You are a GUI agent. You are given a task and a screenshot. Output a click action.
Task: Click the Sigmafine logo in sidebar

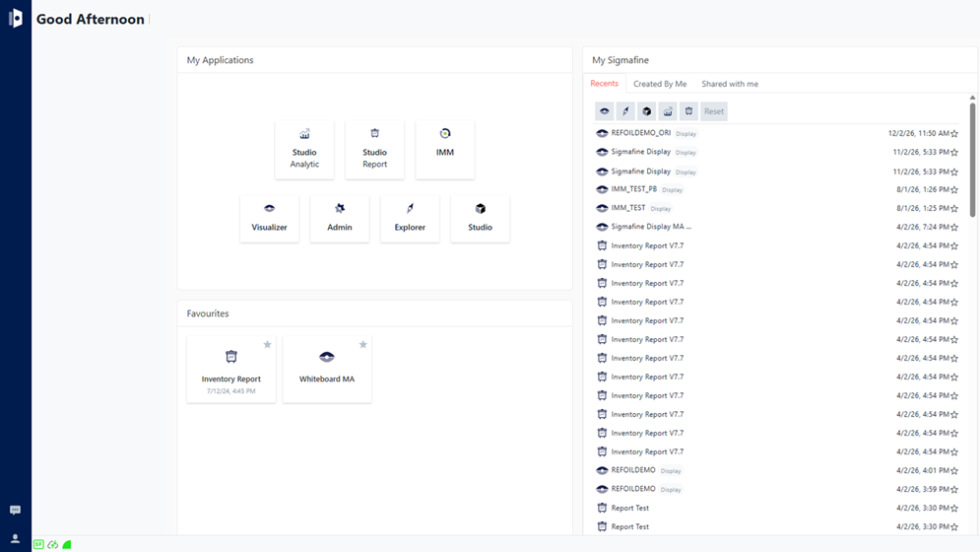(16, 19)
